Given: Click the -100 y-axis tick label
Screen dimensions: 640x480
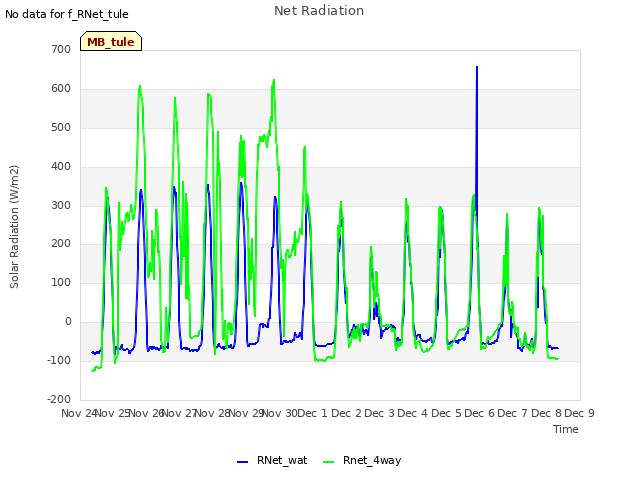Looking at the screenshot, I should 59,360.
